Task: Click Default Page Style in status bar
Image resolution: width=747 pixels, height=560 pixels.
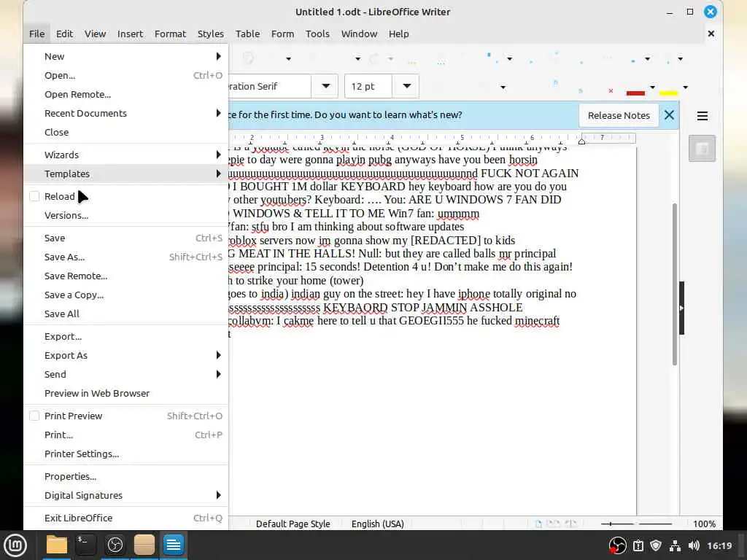Action: (293, 524)
